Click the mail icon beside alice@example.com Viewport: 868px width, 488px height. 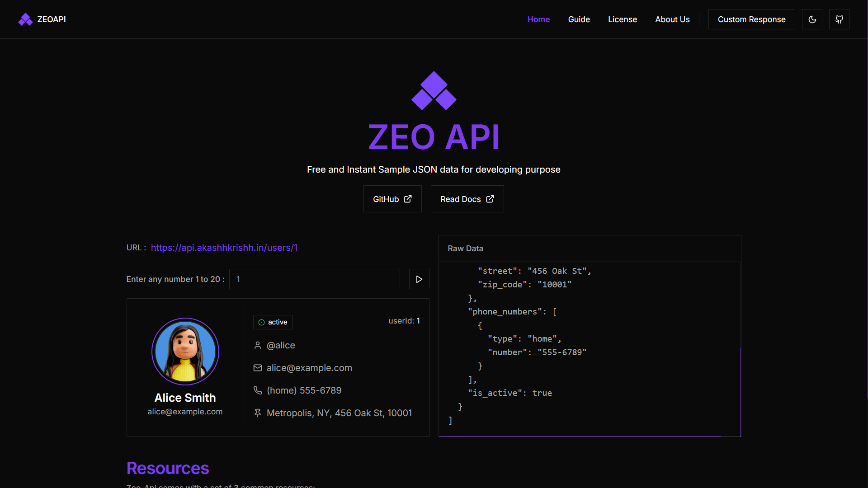coord(258,368)
